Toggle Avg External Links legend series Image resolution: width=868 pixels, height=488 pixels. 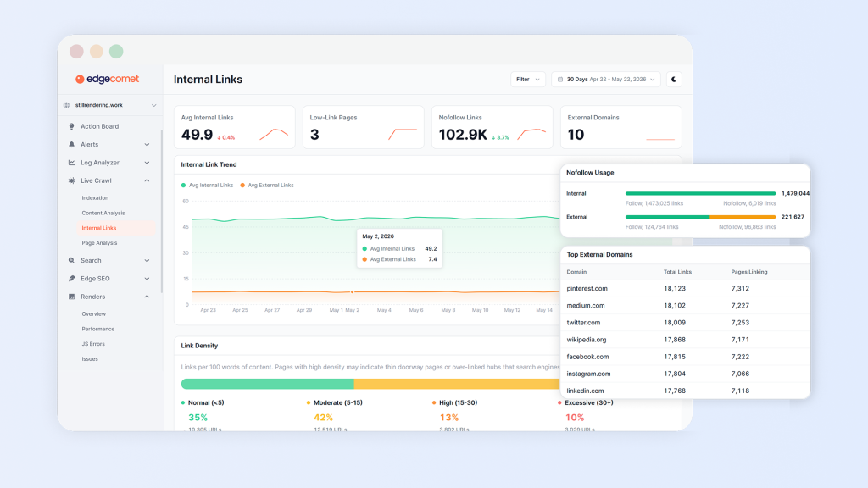267,186
